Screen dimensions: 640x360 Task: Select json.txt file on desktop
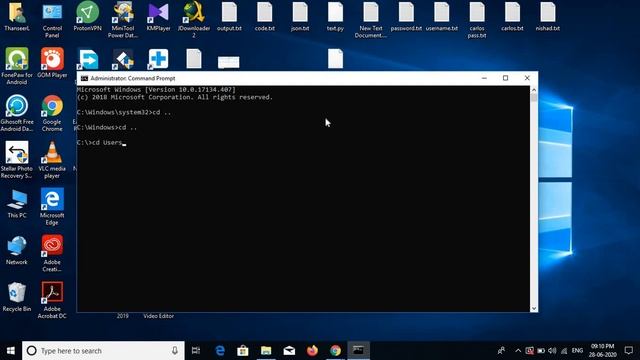[x=300, y=16]
